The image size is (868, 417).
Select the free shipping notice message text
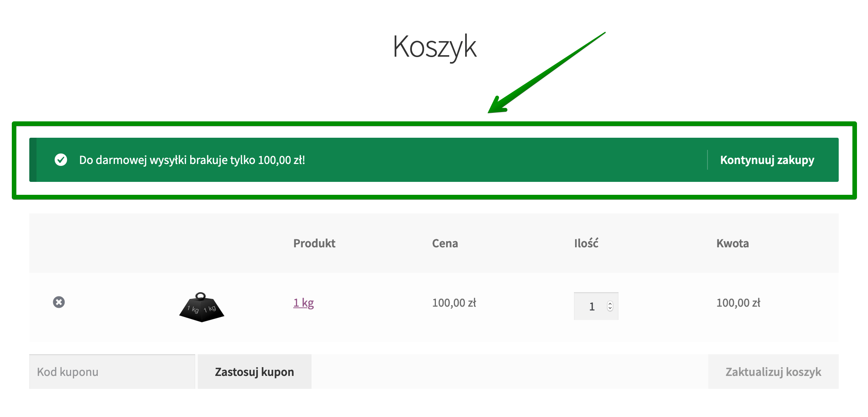tap(192, 160)
